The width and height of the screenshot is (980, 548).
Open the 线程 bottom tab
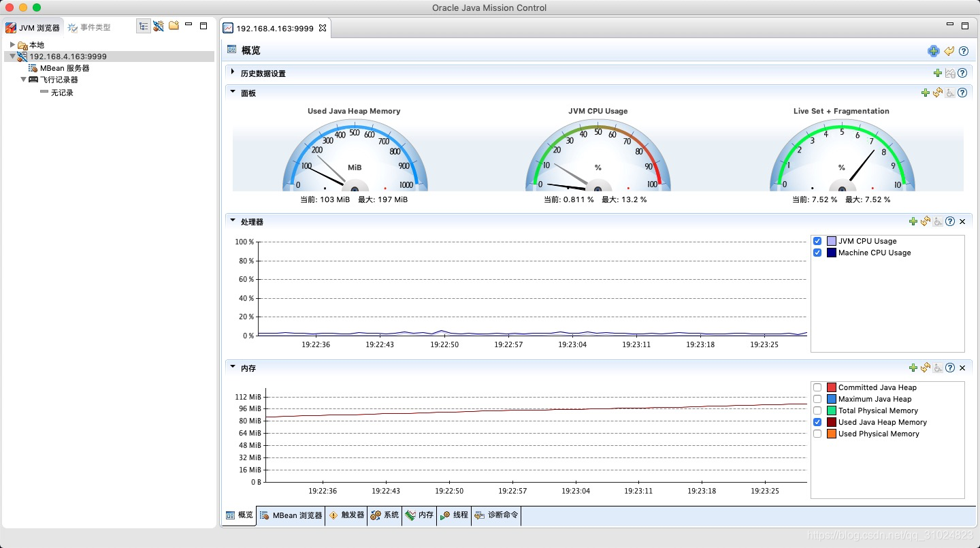click(454, 515)
